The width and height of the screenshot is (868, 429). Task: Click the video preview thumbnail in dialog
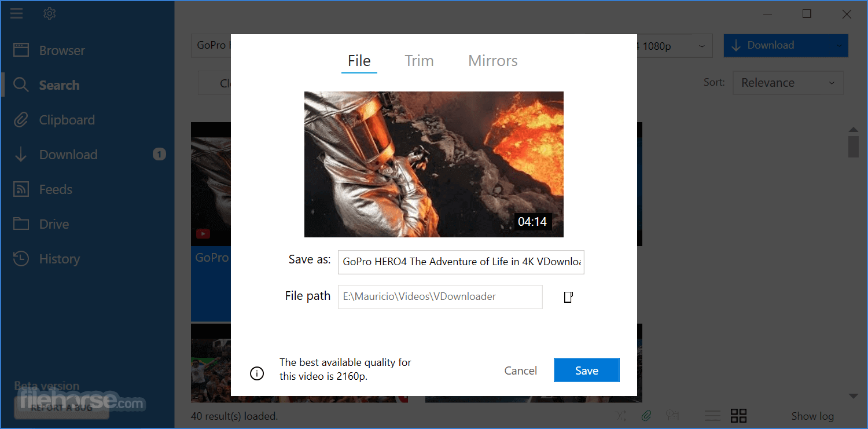click(434, 164)
